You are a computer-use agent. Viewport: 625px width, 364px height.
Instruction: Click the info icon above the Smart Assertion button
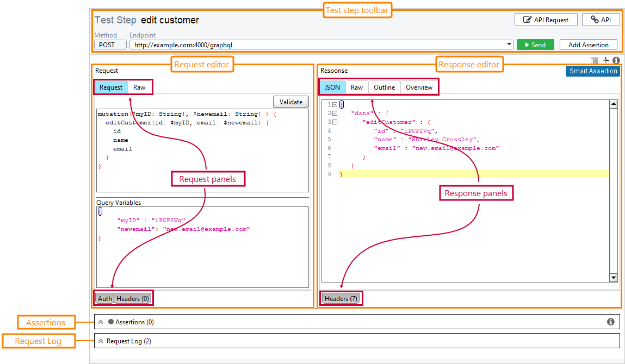616,60
